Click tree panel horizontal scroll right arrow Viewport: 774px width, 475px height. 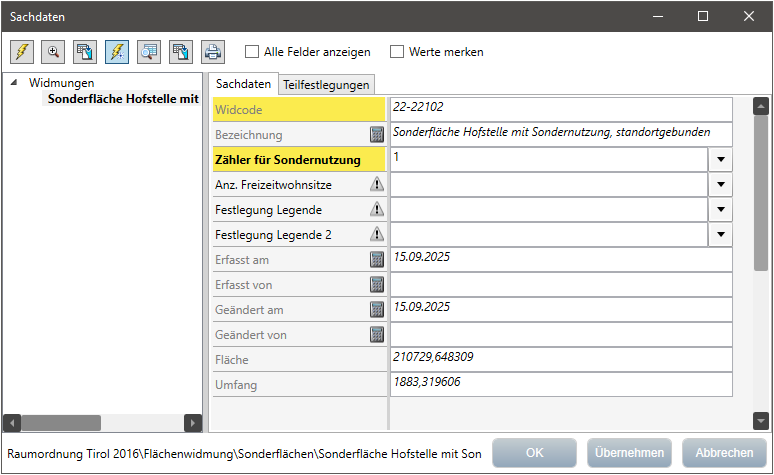coord(193,423)
